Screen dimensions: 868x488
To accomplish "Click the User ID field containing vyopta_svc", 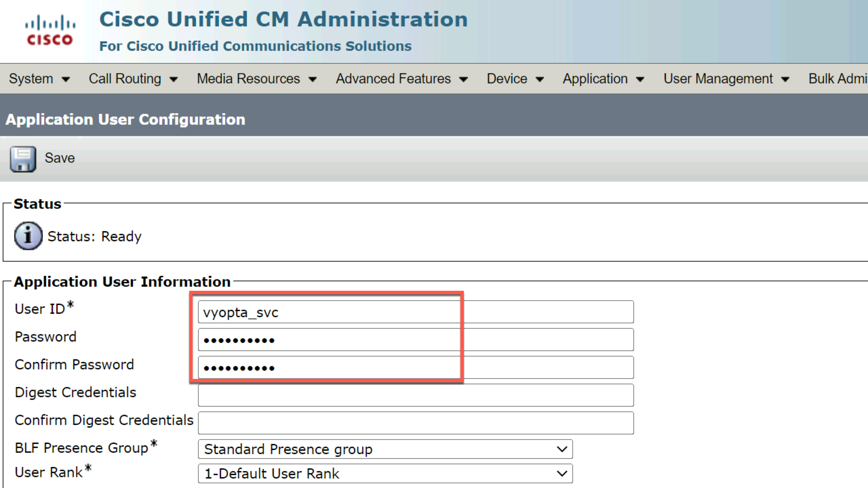I will tap(416, 312).
